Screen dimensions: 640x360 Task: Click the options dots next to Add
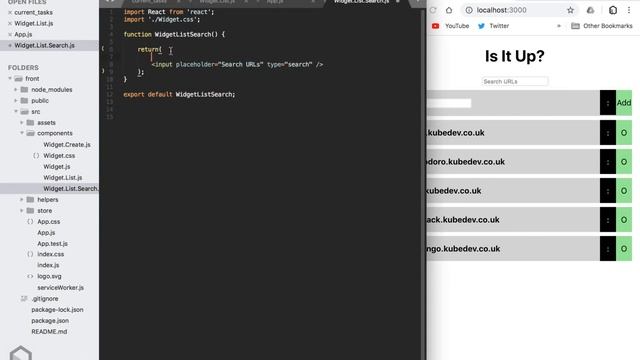(x=608, y=103)
